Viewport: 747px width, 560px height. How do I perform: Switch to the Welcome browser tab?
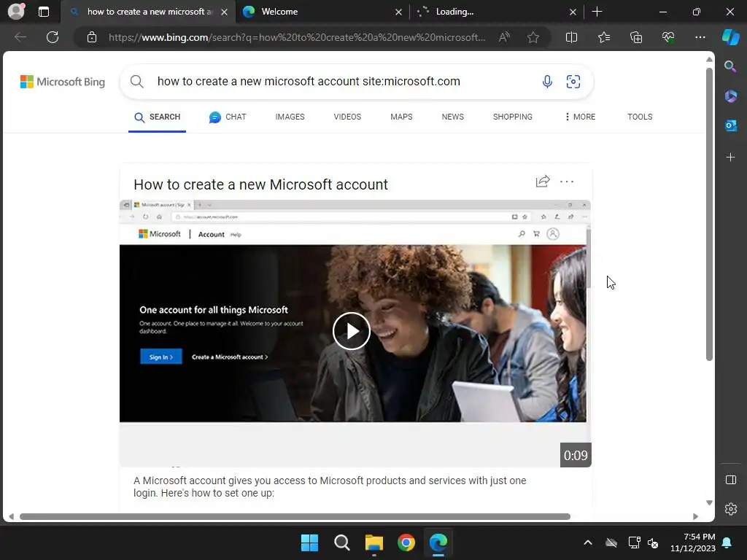tap(323, 12)
